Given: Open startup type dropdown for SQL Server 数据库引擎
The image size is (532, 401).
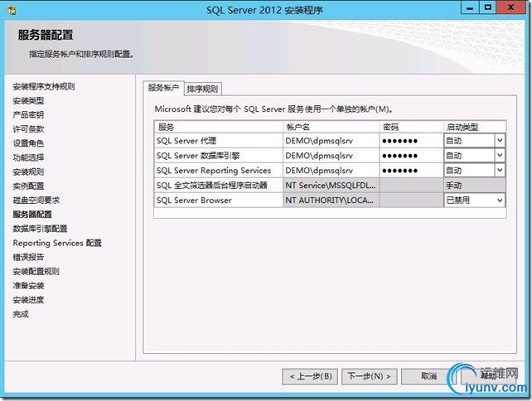Looking at the screenshot, I should pyautogui.click(x=500, y=156).
